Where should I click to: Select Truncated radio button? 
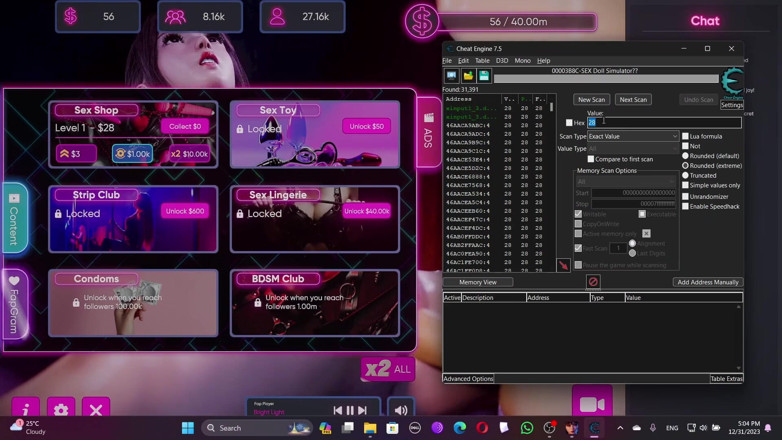coord(686,175)
